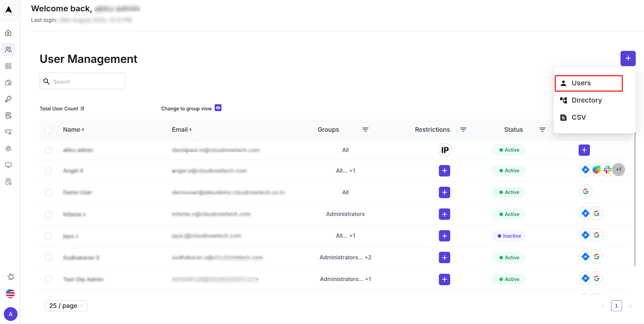Go to the next page arrow

pos(630,306)
